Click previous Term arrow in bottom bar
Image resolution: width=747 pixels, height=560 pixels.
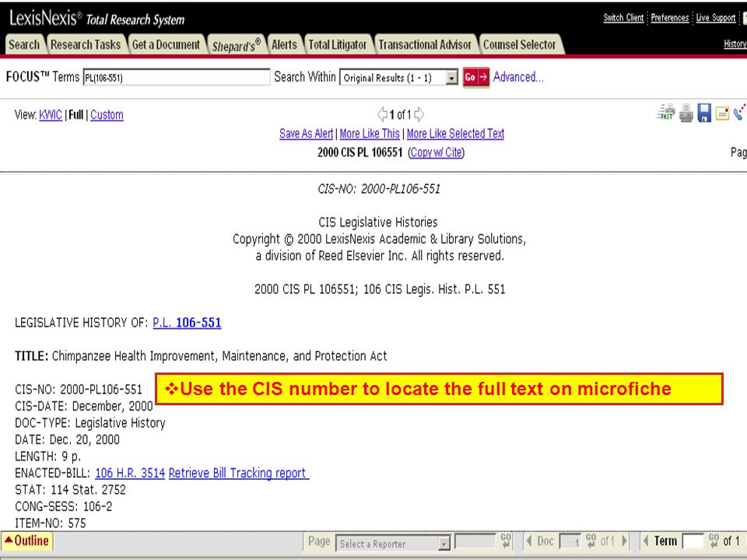(646, 541)
